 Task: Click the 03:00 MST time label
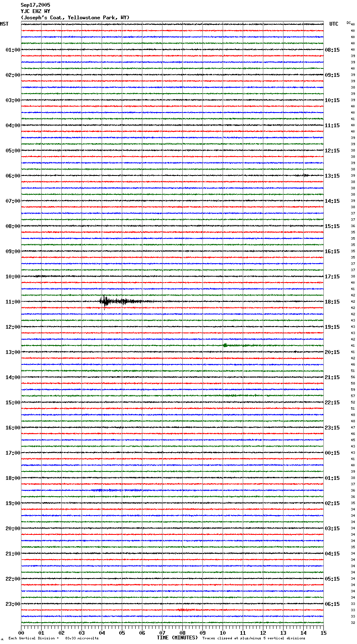13,100
